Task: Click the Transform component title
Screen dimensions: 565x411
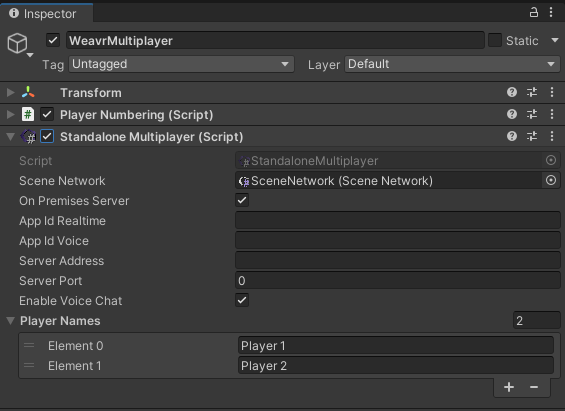Action: [91, 93]
